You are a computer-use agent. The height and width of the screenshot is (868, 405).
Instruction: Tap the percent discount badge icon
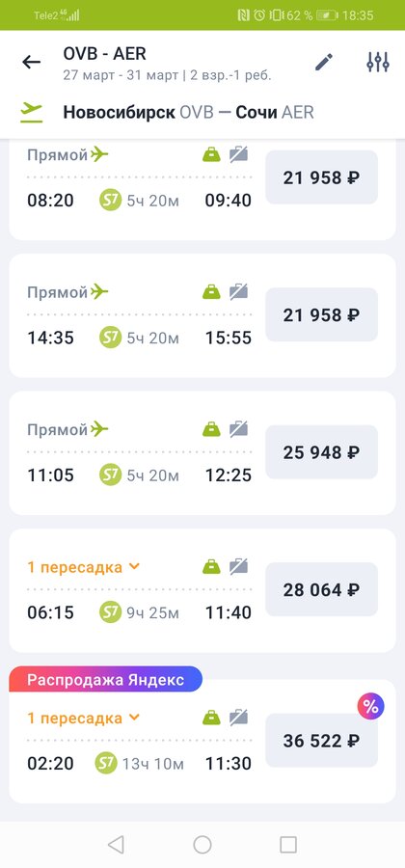tap(370, 706)
